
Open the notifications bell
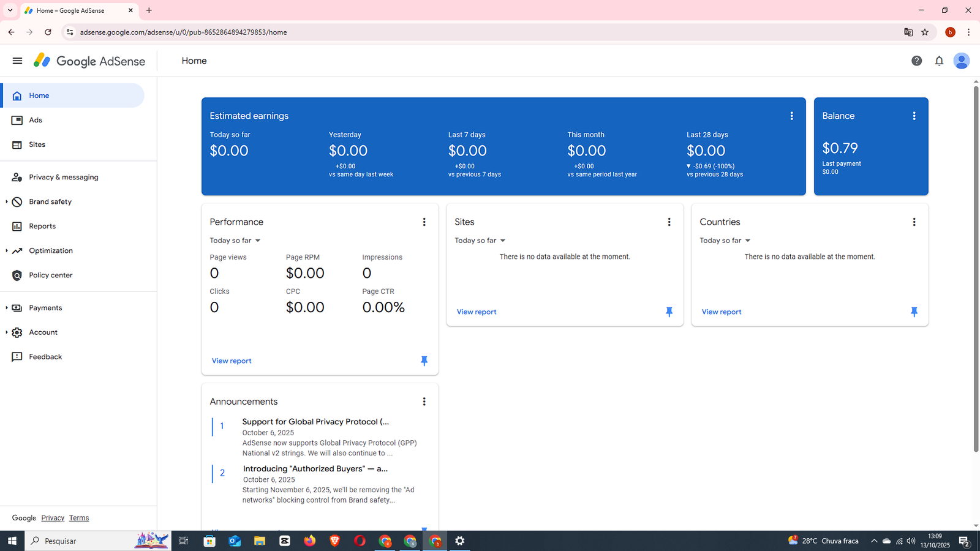click(939, 61)
